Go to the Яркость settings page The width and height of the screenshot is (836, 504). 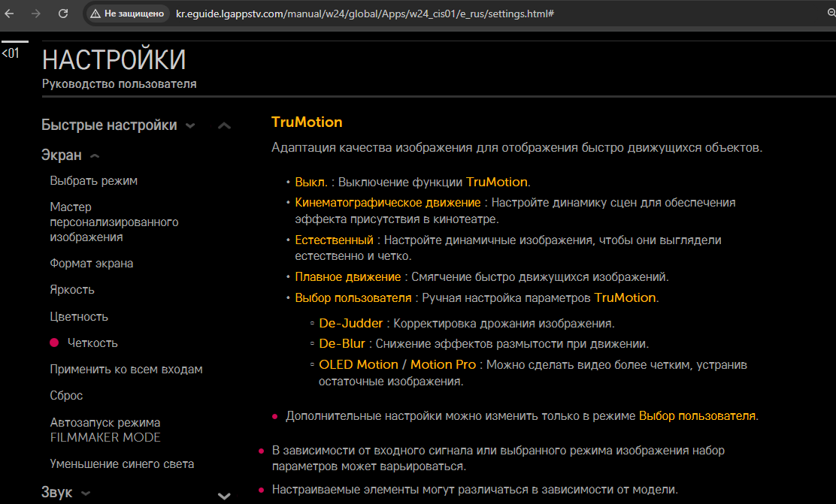point(72,290)
